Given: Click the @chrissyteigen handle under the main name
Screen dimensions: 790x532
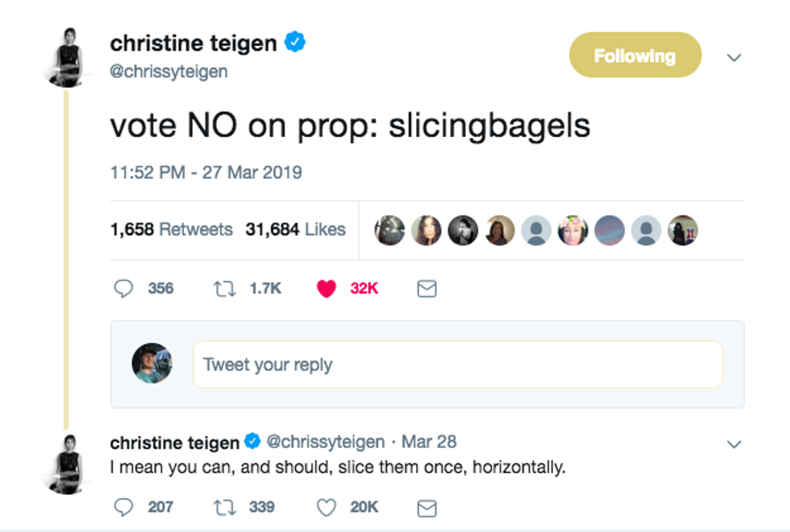Looking at the screenshot, I should pyautogui.click(x=168, y=71).
